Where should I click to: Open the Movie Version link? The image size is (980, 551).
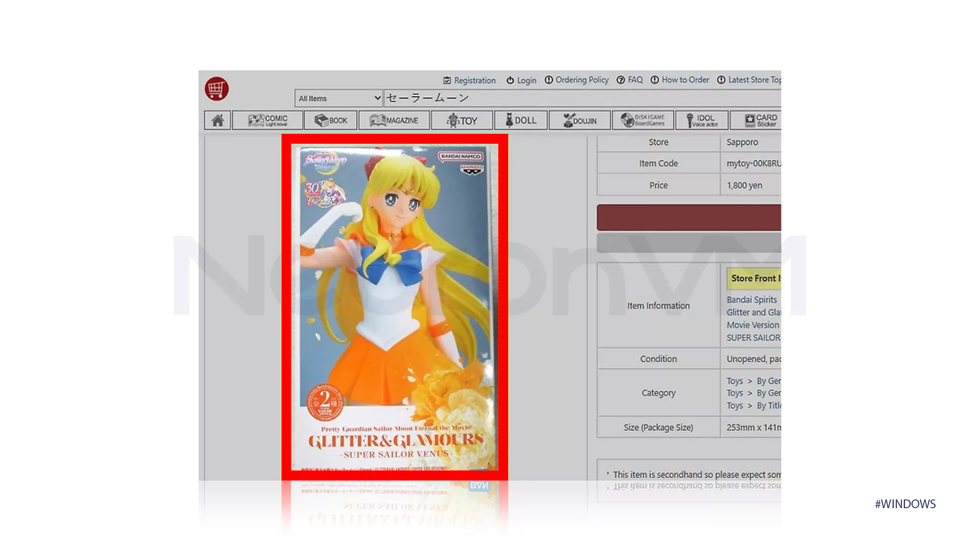pyautogui.click(x=753, y=325)
